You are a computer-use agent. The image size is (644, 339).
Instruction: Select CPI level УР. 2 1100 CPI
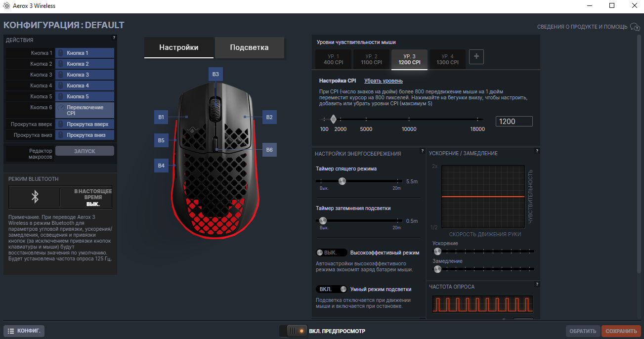[371, 60]
